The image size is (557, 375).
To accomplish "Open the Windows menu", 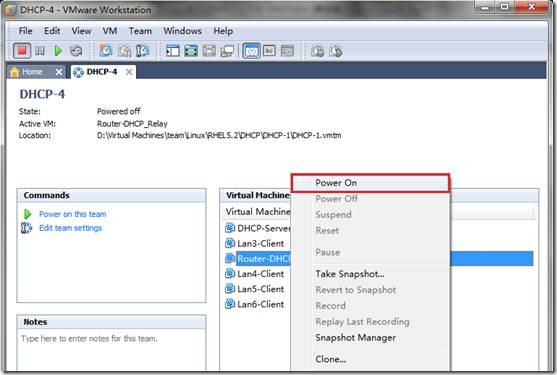I will tap(183, 31).
